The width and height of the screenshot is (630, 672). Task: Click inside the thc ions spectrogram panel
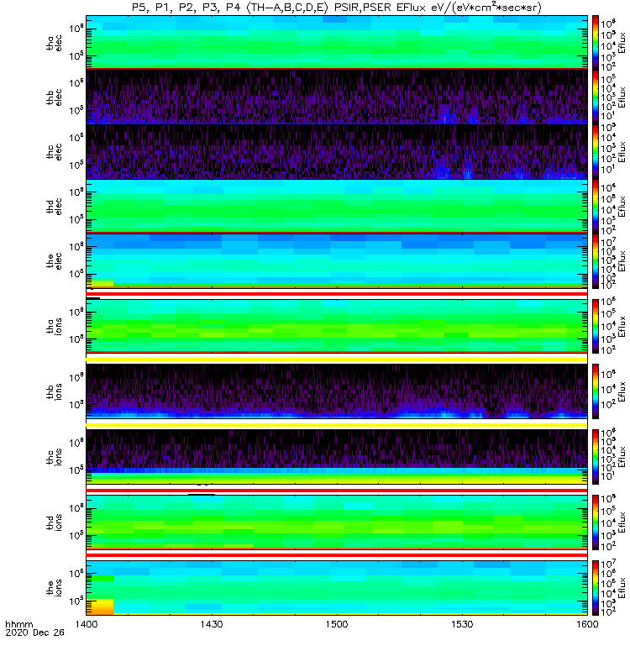click(337, 456)
